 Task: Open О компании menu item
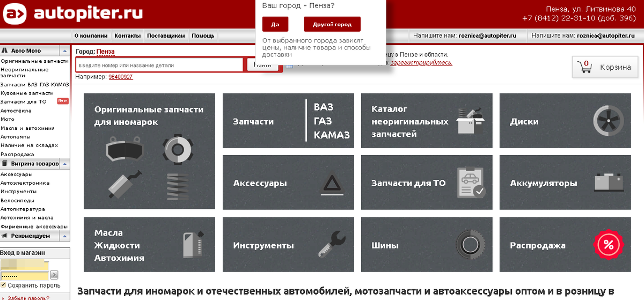91,36
